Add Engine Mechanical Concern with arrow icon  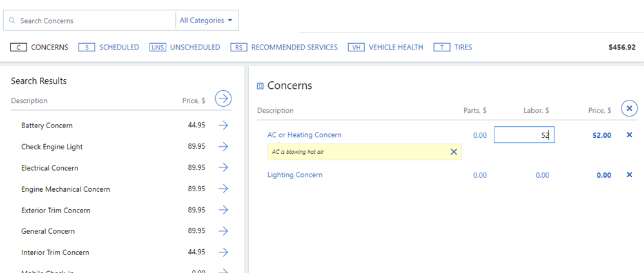pyautogui.click(x=223, y=189)
